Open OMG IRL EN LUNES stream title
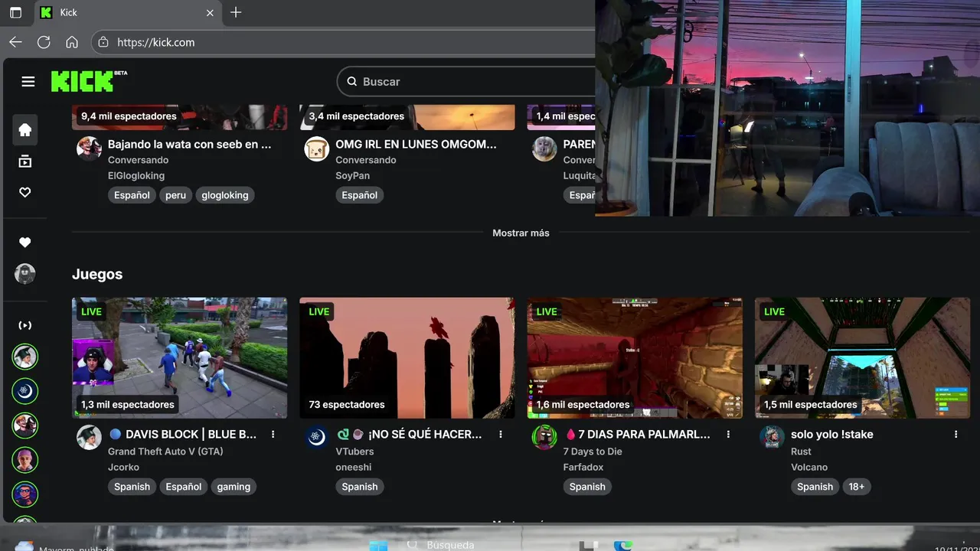Viewport: 980px width, 551px height. (416, 144)
